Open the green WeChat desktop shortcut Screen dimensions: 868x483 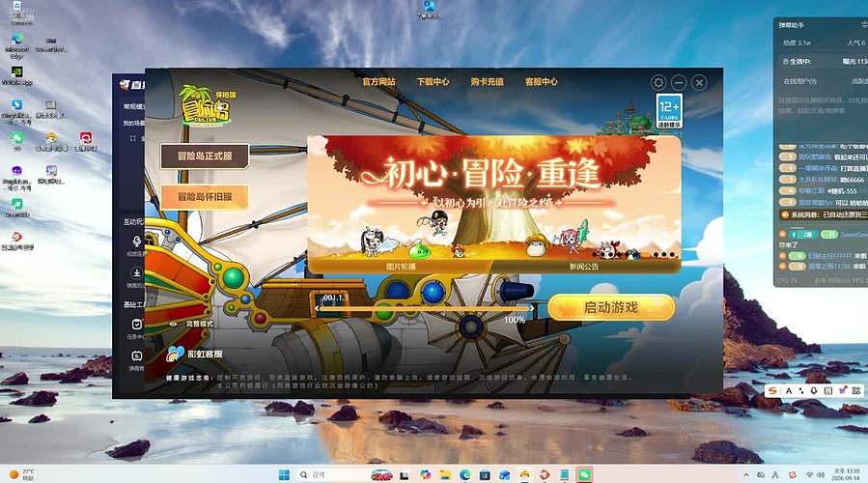click(x=16, y=142)
